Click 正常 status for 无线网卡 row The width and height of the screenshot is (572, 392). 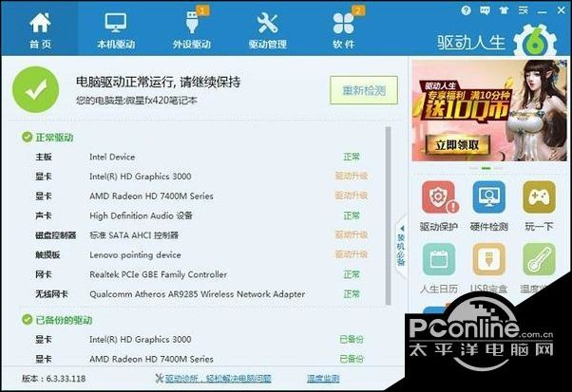[352, 294]
